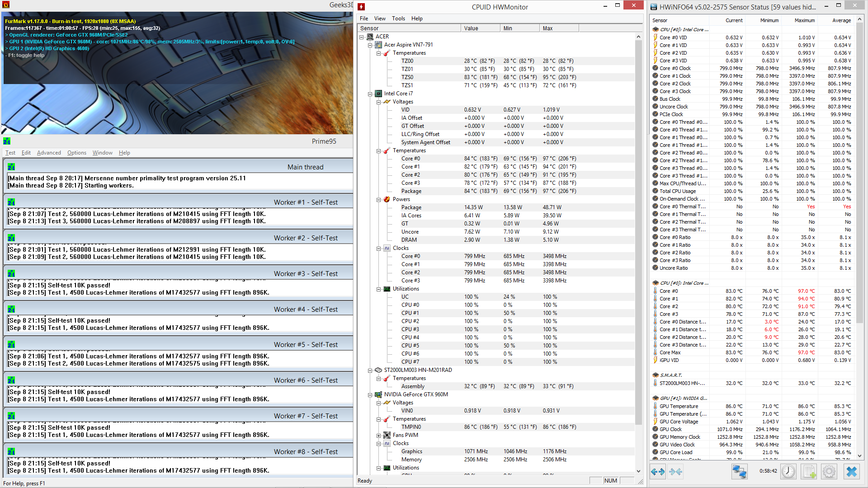The width and height of the screenshot is (868, 488).
Task: Click the Powers flame icon in HWMonitor
Action: coord(387,199)
